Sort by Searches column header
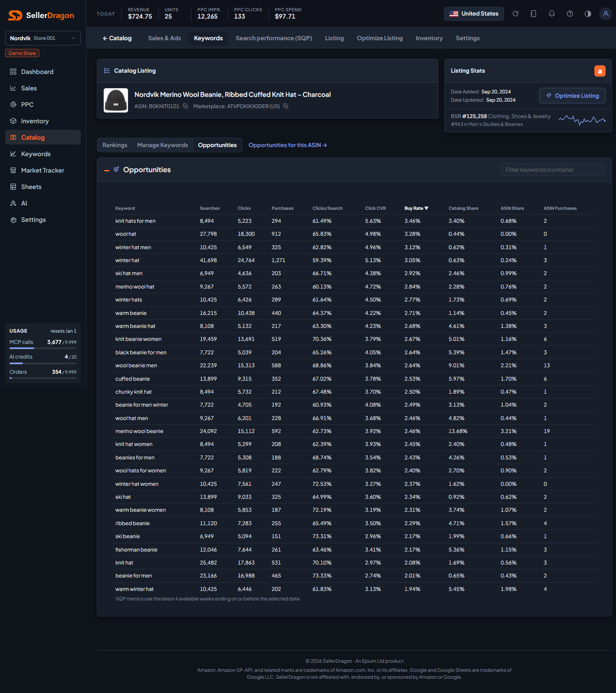 click(x=210, y=209)
